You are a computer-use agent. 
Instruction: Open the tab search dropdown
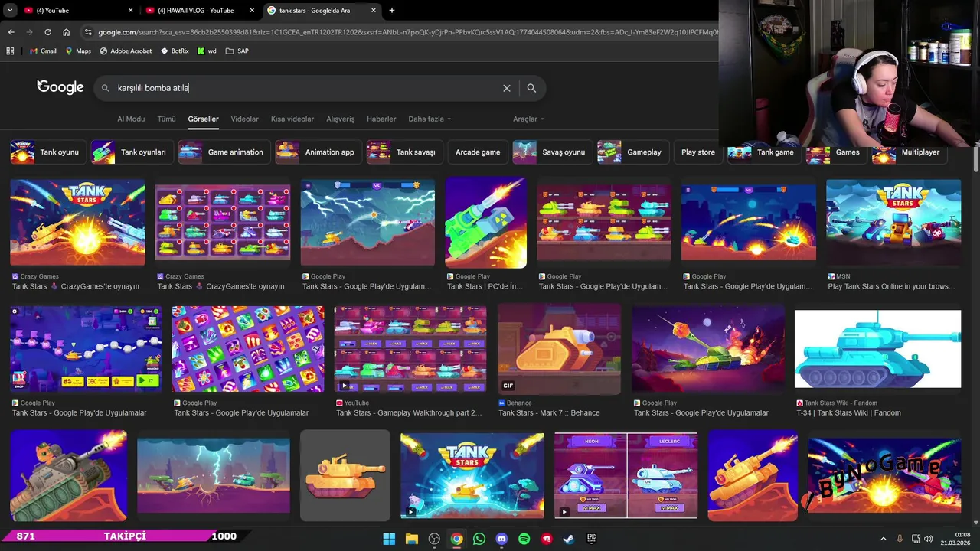pyautogui.click(x=10, y=11)
